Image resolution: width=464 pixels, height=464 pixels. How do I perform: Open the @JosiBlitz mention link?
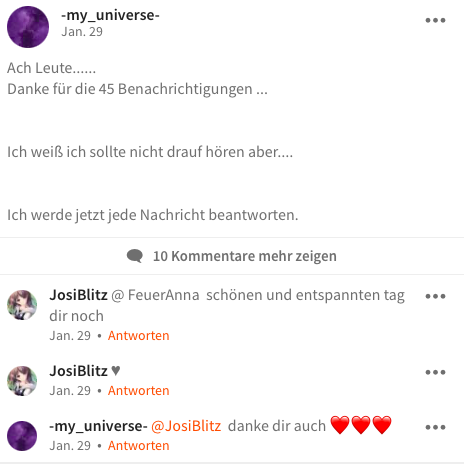coord(186,426)
